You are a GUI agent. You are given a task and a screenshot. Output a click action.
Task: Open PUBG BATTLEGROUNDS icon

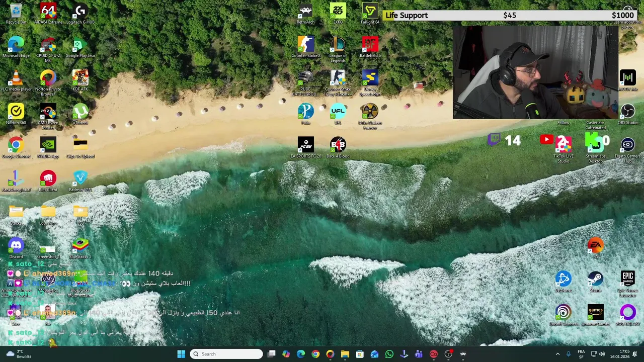pos(305,83)
